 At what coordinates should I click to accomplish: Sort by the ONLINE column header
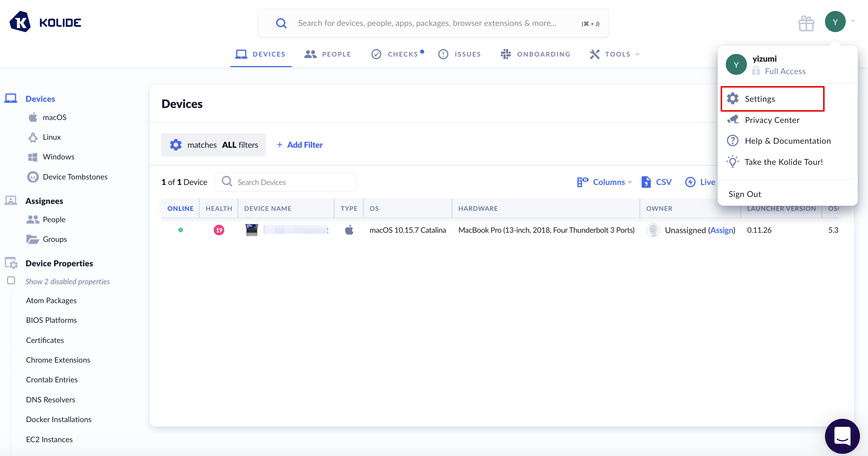[180, 208]
